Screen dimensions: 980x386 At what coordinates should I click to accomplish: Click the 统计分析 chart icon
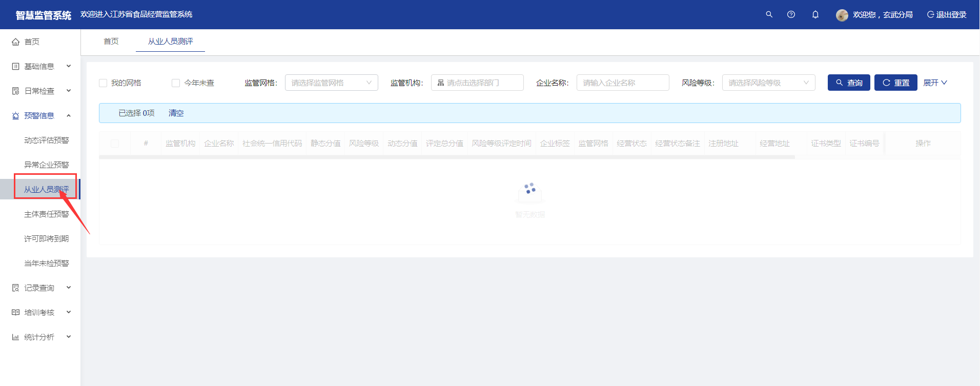tap(15, 337)
